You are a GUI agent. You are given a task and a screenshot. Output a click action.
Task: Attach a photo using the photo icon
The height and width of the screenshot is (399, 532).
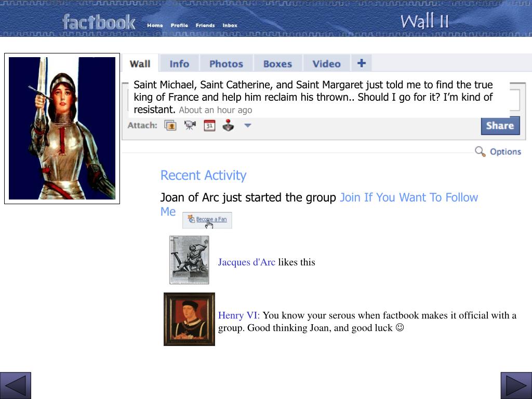coord(170,126)
